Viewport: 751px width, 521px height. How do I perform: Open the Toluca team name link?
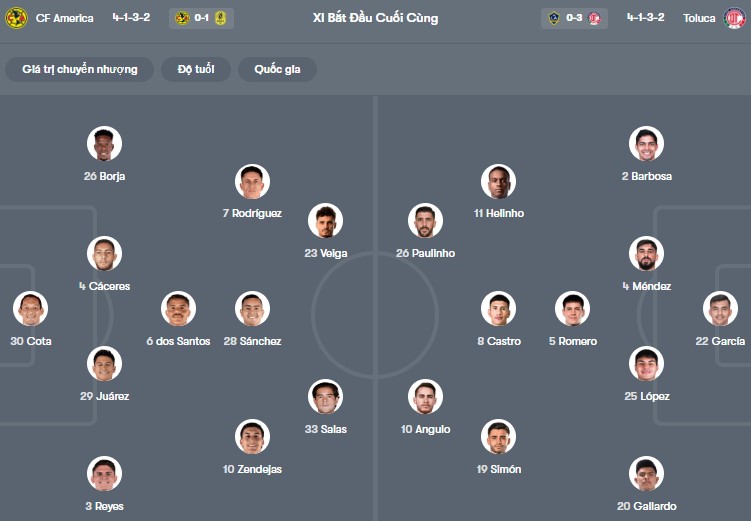pyautogui.click(x=699, y=18)
